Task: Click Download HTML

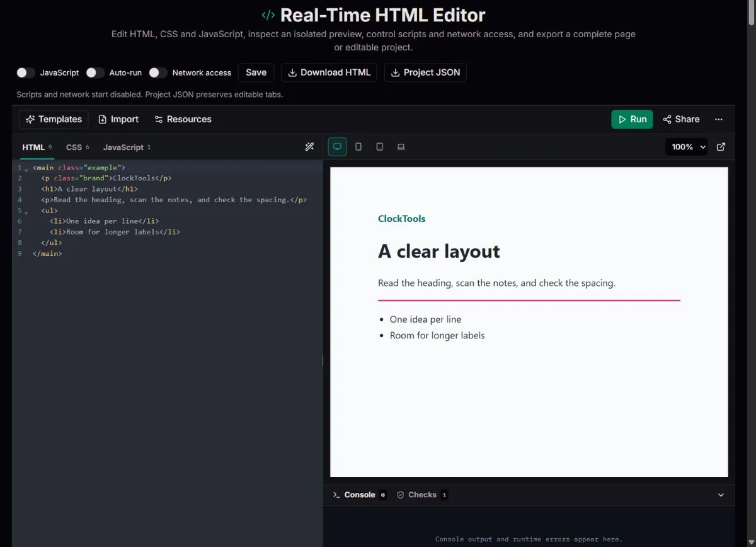Action: [329, 72]
